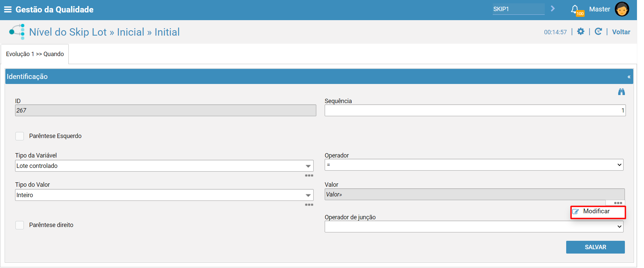Open the Master user avatar
This screenshot has height=268, width=644.
pyautogui.click(x=622, y=9)
